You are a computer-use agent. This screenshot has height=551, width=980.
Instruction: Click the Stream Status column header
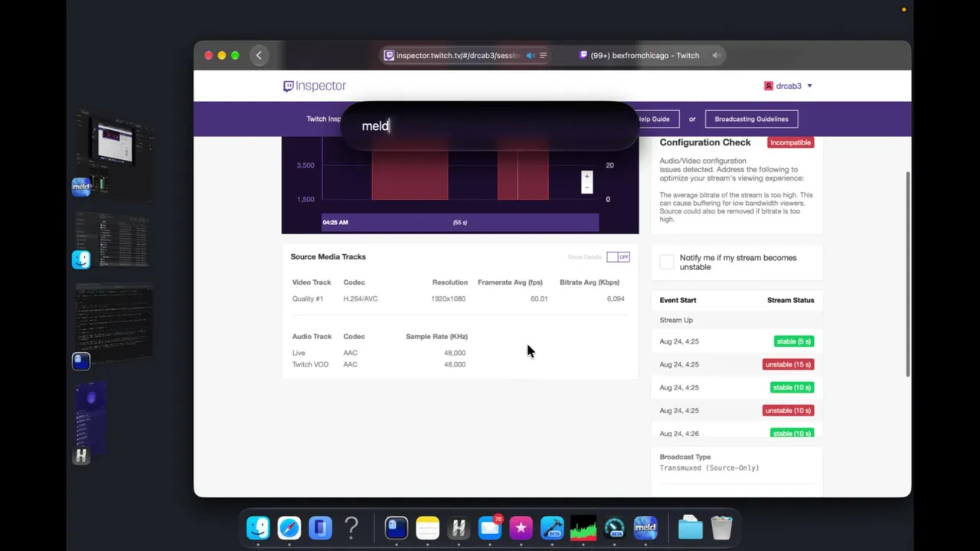pyautogui.click(x=790, y=300)
